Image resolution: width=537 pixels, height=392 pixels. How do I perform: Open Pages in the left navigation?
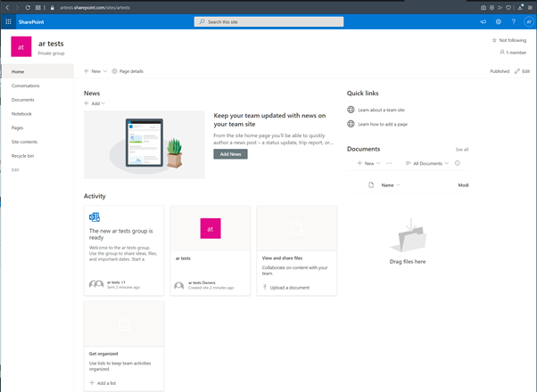click(18, 128)
